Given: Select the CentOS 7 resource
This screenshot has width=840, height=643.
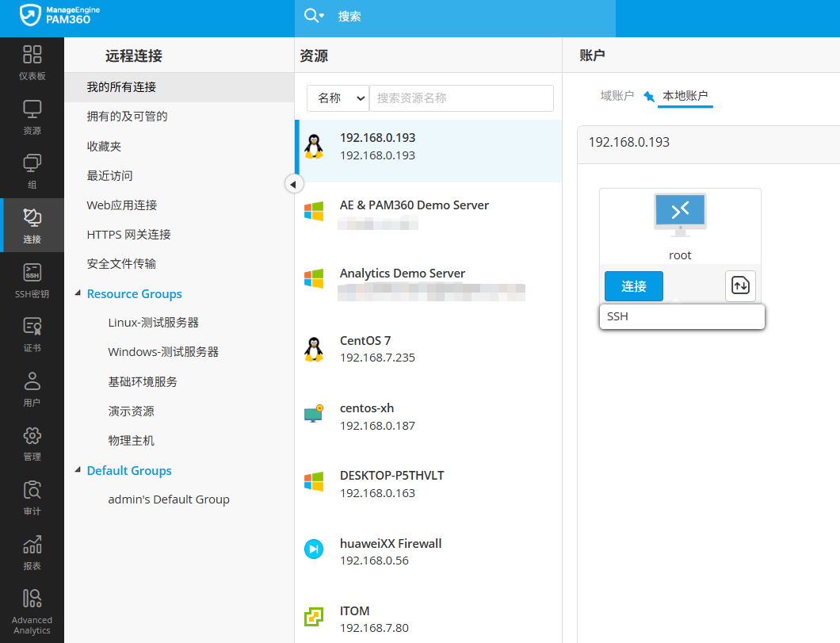Looking at the screenshot, I should (429, 350).
